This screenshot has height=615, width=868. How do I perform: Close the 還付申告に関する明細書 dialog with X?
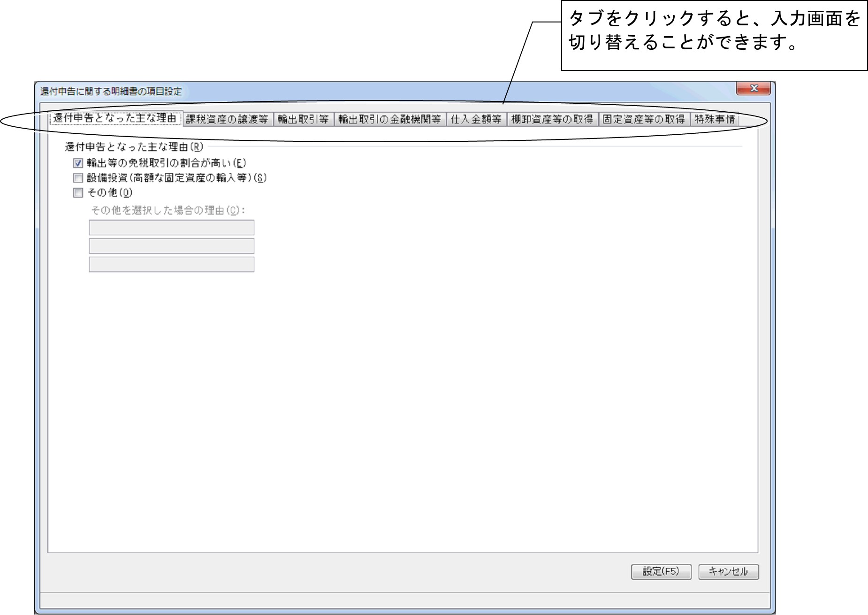click(x=753, y=89)
